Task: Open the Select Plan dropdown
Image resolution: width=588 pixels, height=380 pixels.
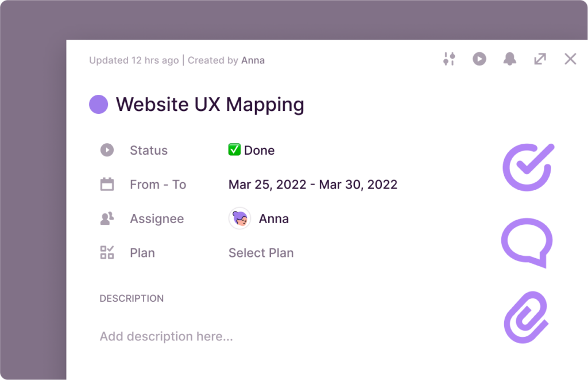Action: pos(261,253)
